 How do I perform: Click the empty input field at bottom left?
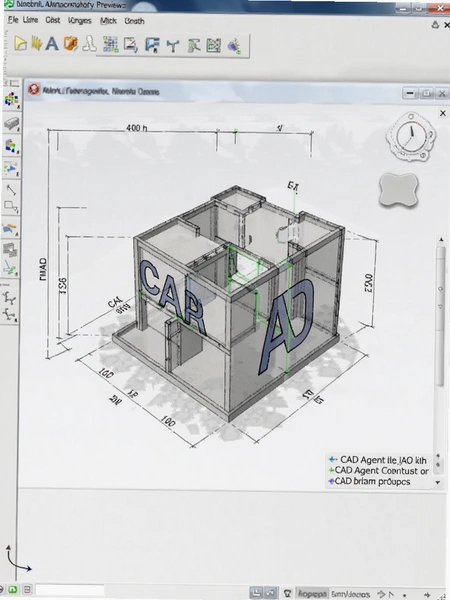tap(70, 590)
